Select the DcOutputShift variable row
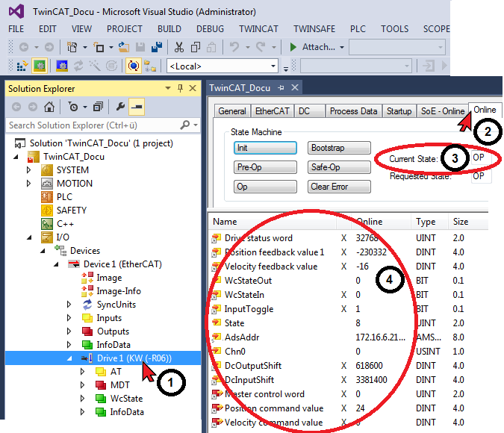The height and width of the screenshot is (433, 504). [x=349, y=366]
